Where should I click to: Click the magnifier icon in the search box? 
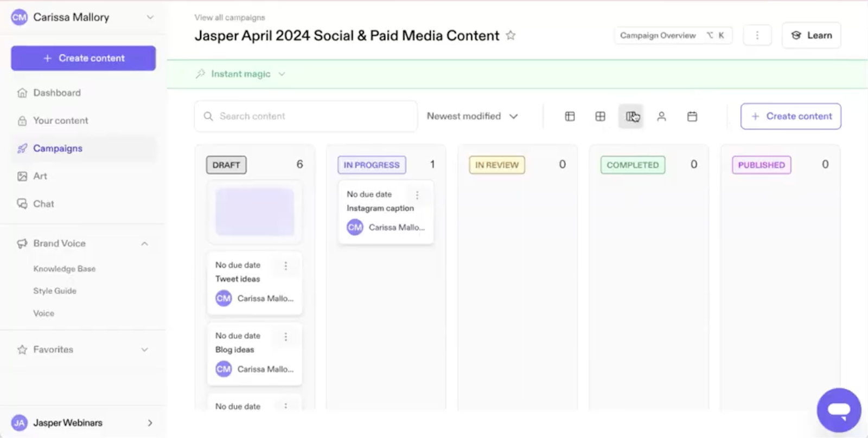208,116
